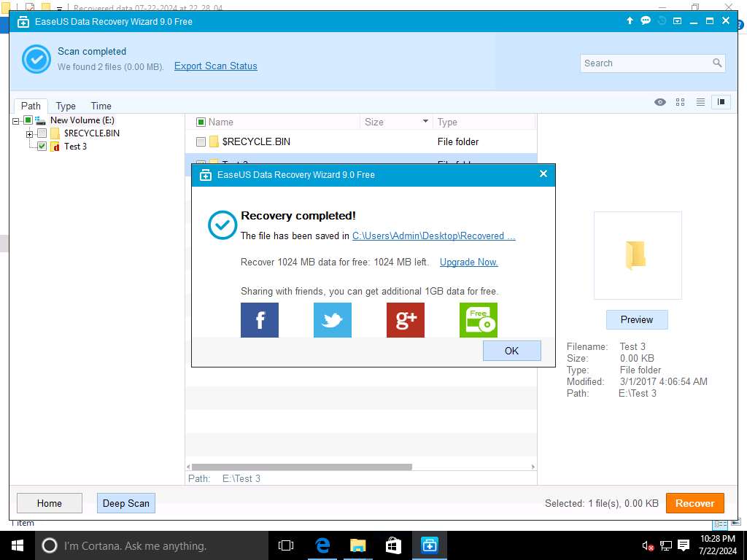
Task: Uncheck the Test 3 checkbox in tree
Action: pyautogui.click(x=42, y=146)
